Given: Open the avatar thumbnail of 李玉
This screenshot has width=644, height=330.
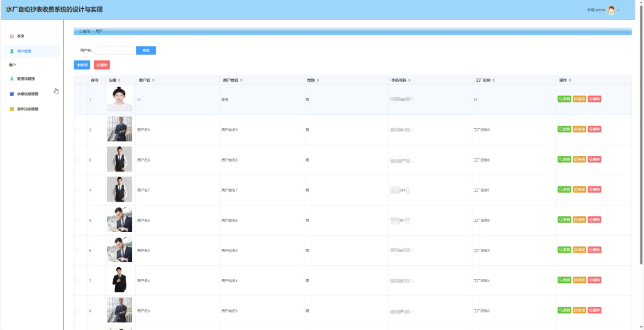Looking at the screenshot, I should pos(119,99).
